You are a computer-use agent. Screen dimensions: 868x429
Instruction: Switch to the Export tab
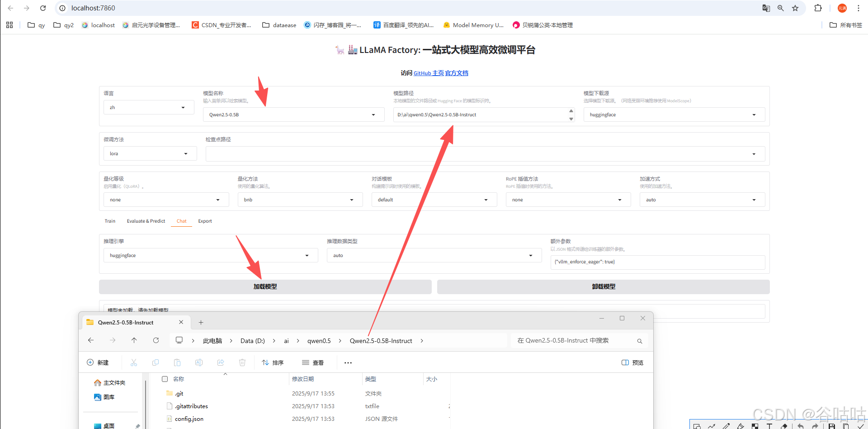tap(205, 221)
